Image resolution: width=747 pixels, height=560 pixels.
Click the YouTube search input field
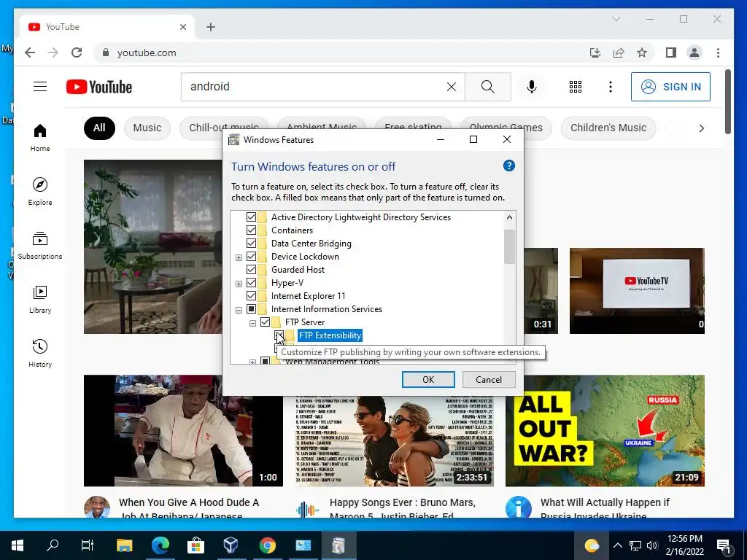point(317,87)
